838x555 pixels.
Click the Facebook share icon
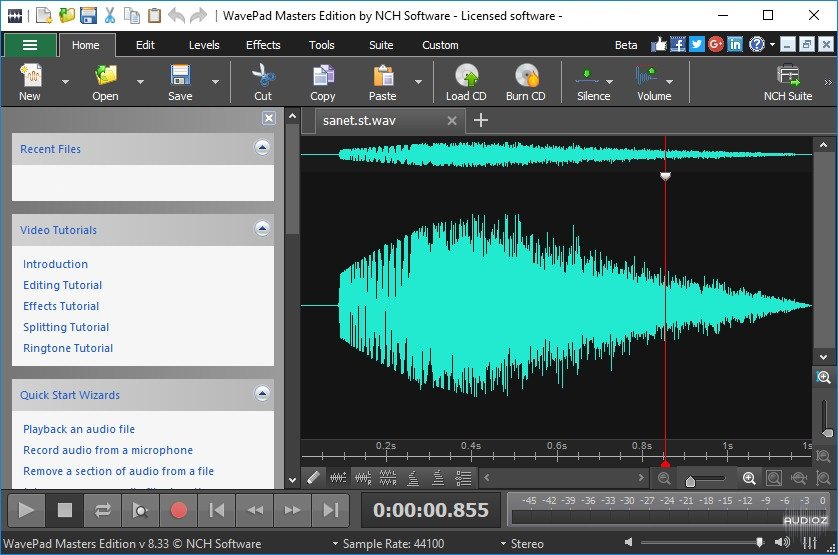[x=678, y=45]
